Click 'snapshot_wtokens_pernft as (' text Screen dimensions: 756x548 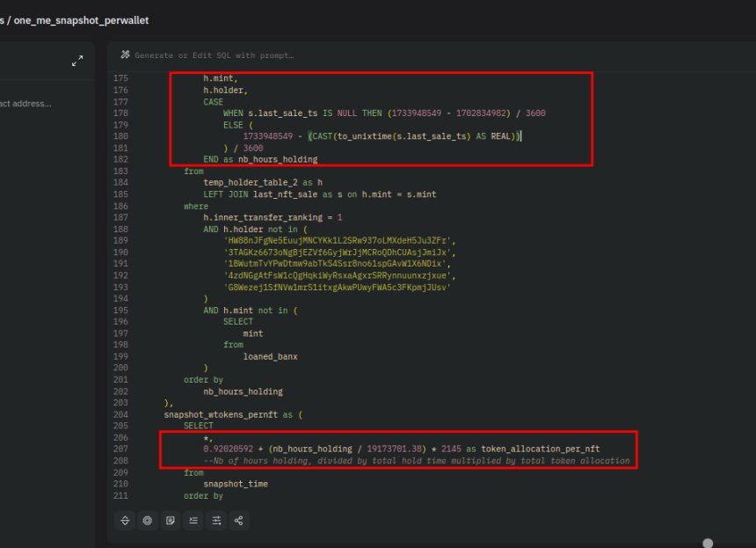(233, 414)
